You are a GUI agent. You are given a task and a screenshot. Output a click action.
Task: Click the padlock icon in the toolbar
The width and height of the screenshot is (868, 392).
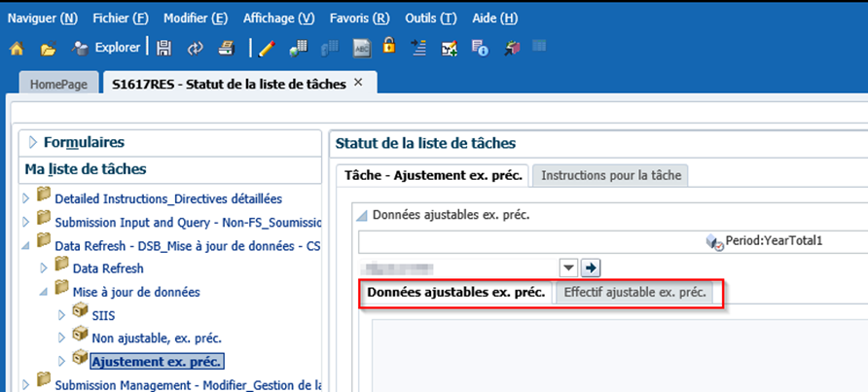pos(389,47)
